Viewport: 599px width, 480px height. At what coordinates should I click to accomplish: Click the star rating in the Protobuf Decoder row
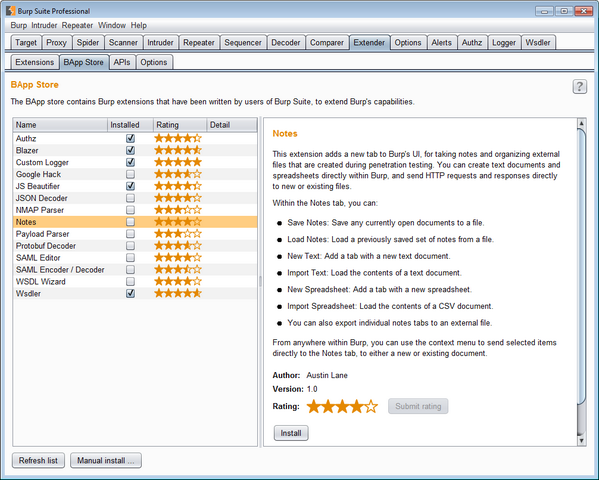178,246
